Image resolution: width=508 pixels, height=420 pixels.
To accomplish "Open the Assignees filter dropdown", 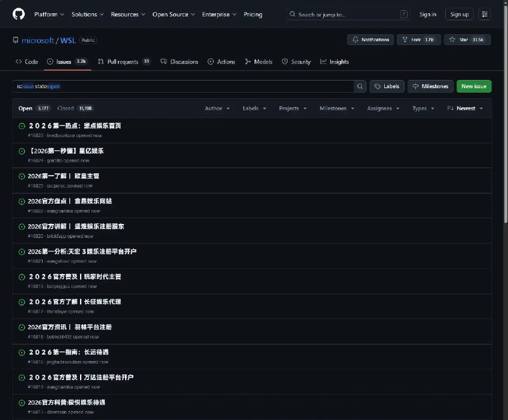I will 383,108.
